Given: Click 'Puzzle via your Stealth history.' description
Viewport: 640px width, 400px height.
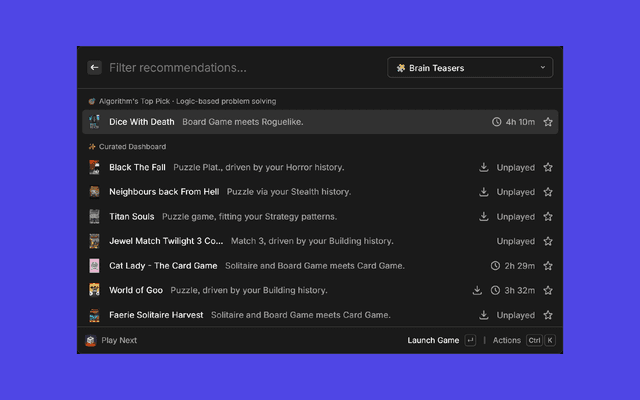Looking at the screenshot, I should pos(289,192).
